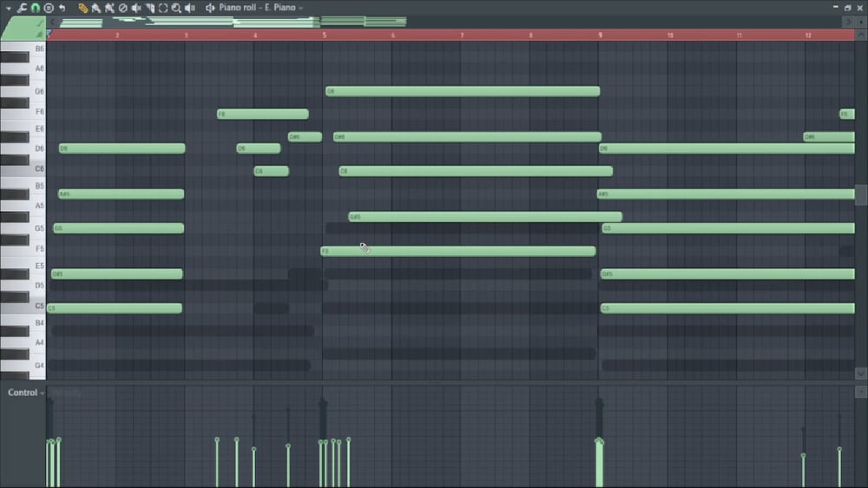868x488 pixels.
Task: Select the Mute tool
Action: coord(136,8)
